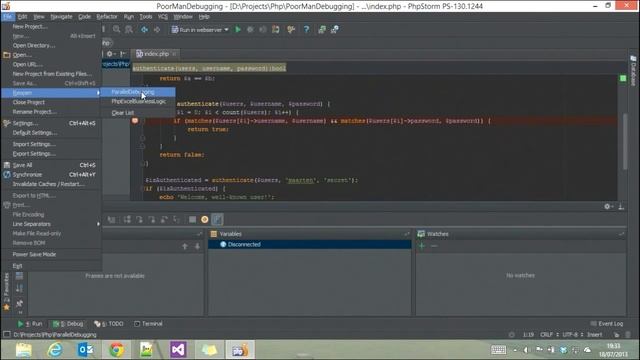Open the Terminal tool window
640x360 pixels.
point(148,324)
